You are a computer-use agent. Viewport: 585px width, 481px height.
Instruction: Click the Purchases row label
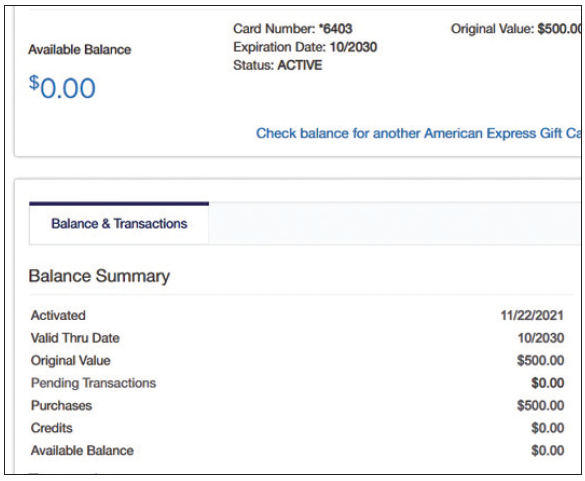click(61, 405)
